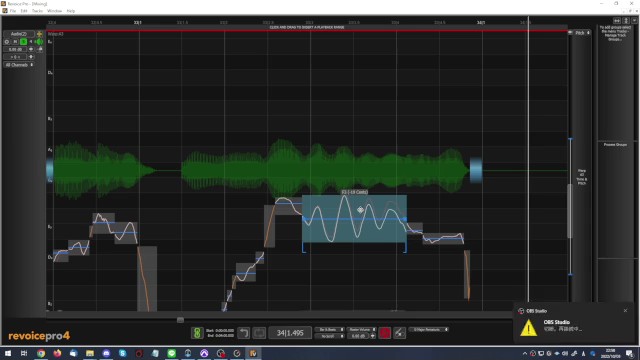Click the loop playback range button
Image resolution: width=640 pixels, height=360 pixels.
pyautogui.click(x=259, y=333)
